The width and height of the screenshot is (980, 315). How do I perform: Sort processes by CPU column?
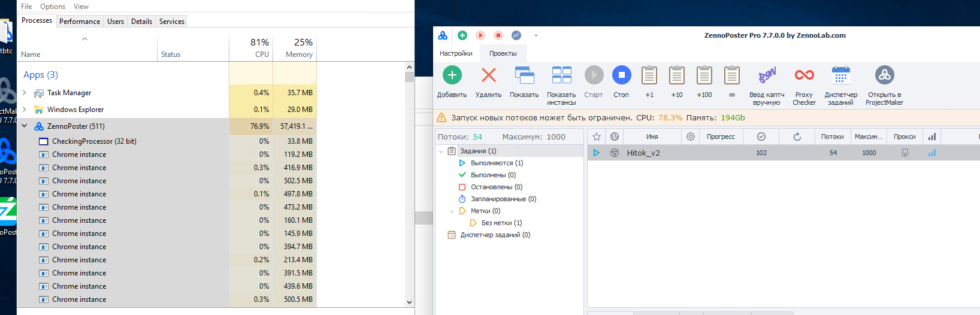pos(251,49)
